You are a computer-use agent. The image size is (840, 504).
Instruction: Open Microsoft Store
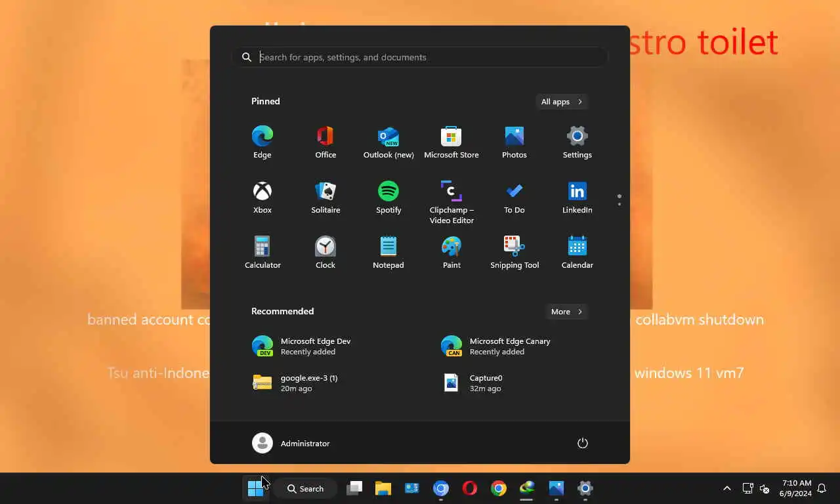[451, 142]
